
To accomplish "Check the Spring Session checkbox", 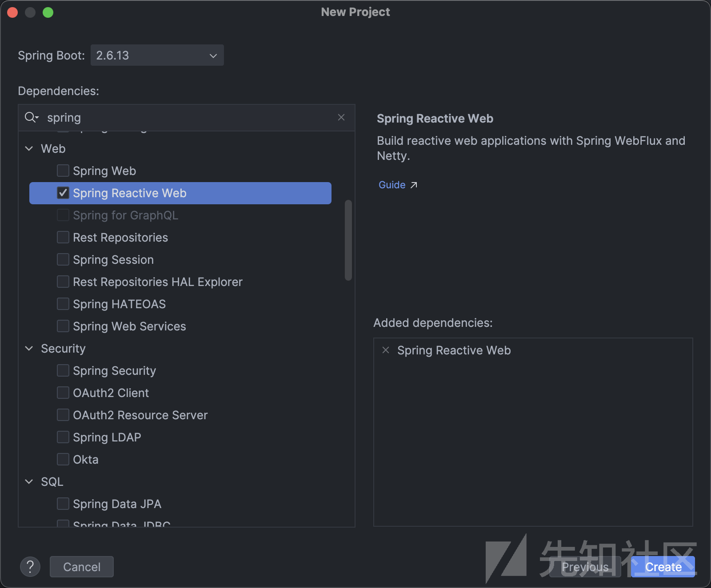I will [63, 259].
